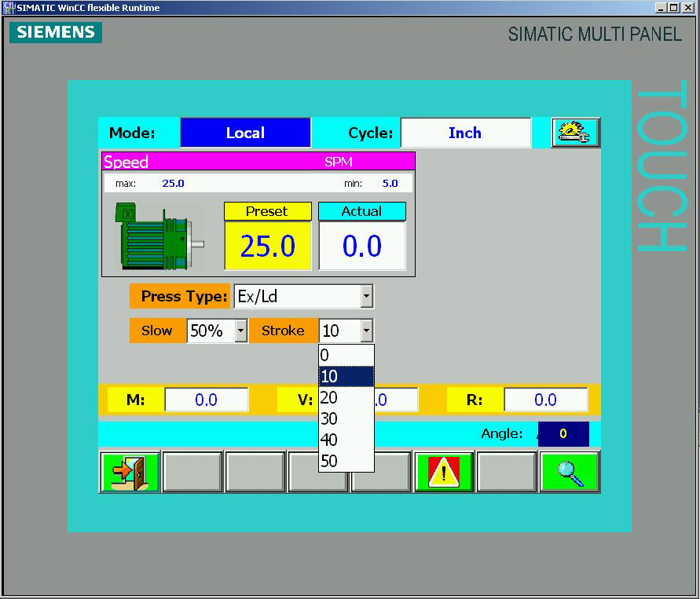Image resolution: width=700 pixels, height=599 pixels.
Task: Toggle the Inch cycle field
Action: [465, 133]
